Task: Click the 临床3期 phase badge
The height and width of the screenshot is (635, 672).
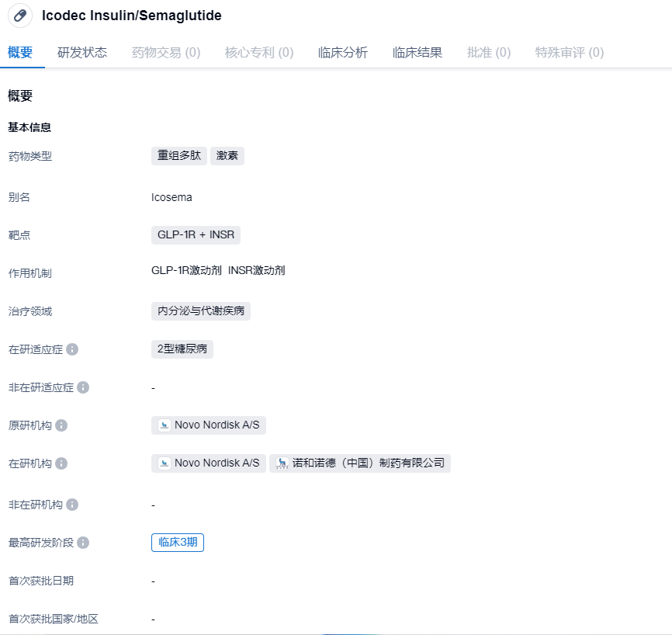Action: 178,543
